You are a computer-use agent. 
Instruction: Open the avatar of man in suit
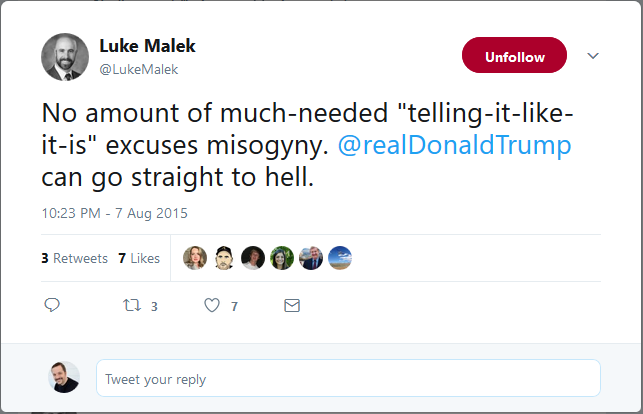click(311, 258)
